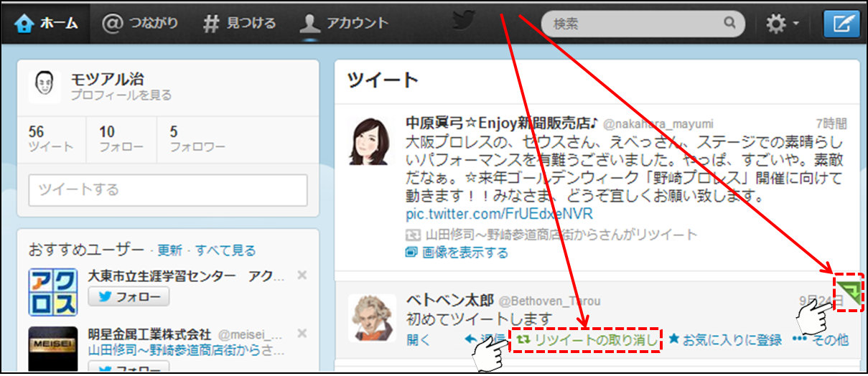
Task: Add tweet to favorites with お気に入りに登録
Action: 725,340
